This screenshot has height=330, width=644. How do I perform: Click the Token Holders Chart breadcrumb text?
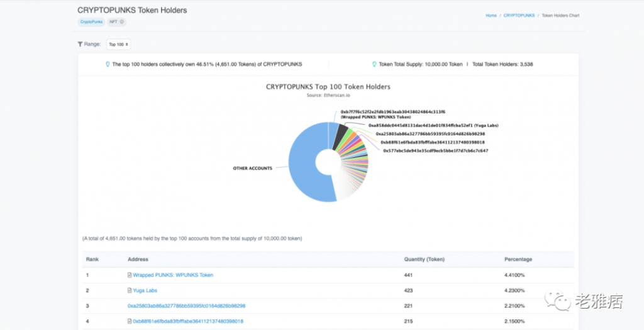(560, 16)
